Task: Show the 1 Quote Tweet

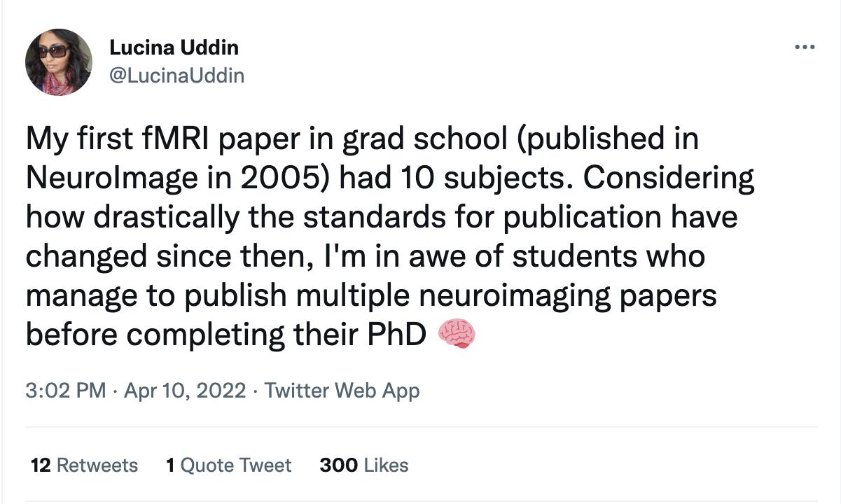Action: [228, 465]
